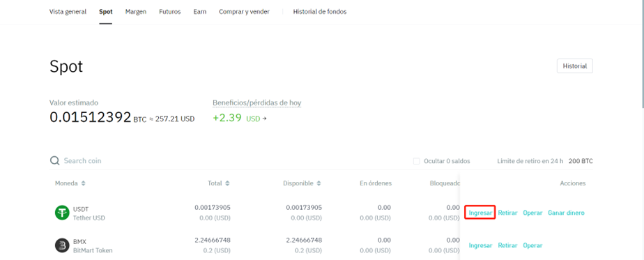
Task: Click the USDT Tether coin icon
Action: [x=62, y=213]
